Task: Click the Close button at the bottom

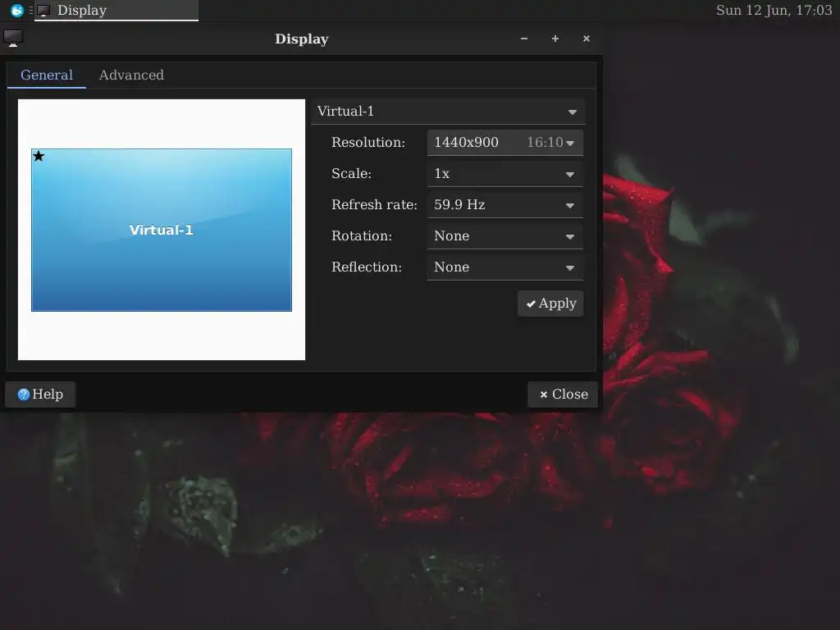Action: pos(563,395)
